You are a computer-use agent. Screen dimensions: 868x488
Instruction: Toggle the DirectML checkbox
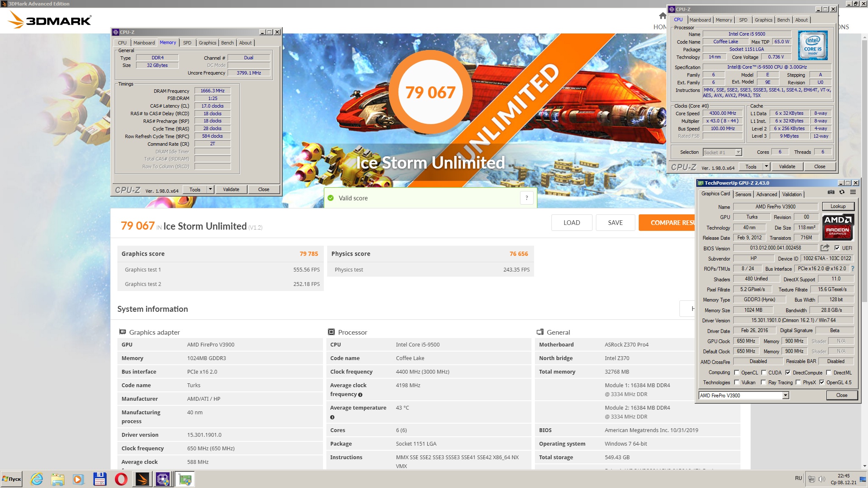click(x=829, y=372)
